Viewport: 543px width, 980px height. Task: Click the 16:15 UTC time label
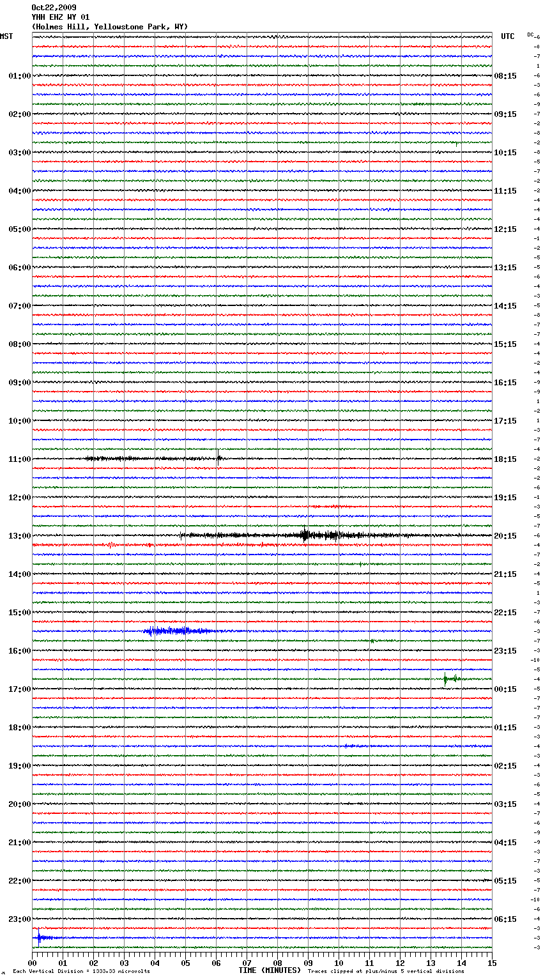(x=505, y=383)
